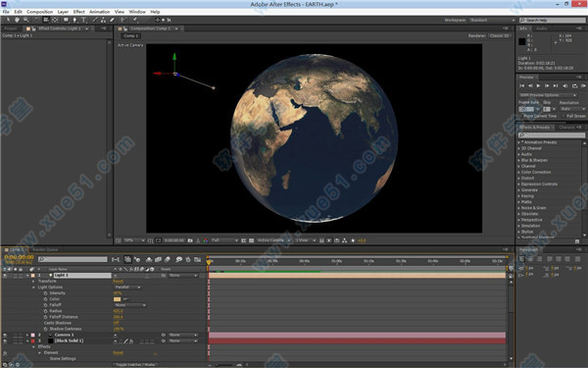The image size is (588, 368).
Task: Click the Light color swatch
Action: point(117,299)
